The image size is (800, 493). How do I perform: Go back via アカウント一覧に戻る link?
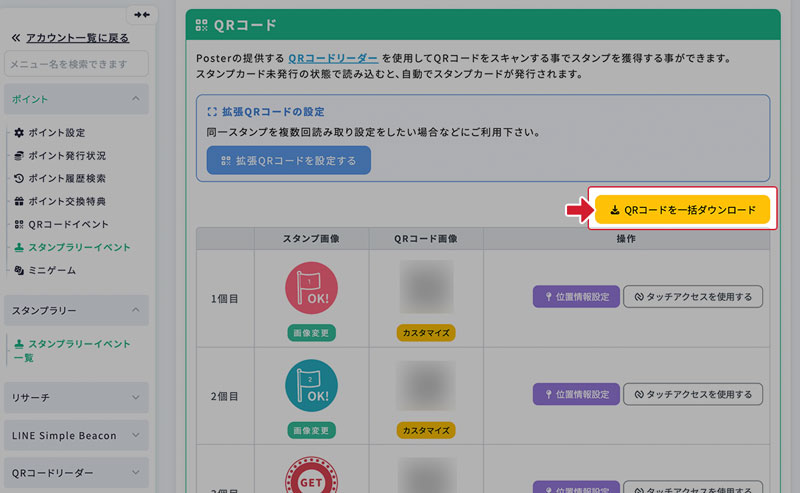tap(69, 37)
